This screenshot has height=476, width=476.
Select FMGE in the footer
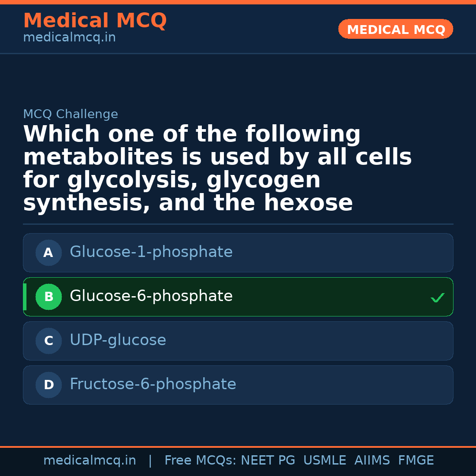click(x=416, y=461)
